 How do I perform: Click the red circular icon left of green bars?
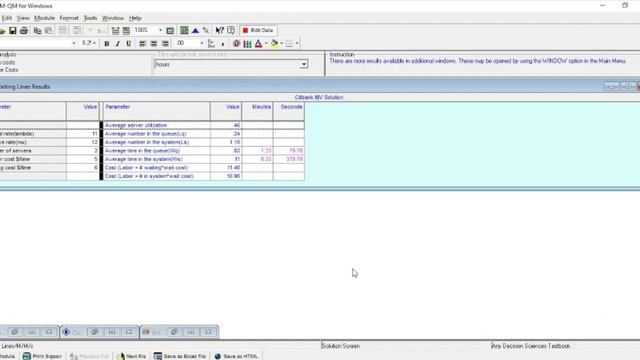click(236, 44)
